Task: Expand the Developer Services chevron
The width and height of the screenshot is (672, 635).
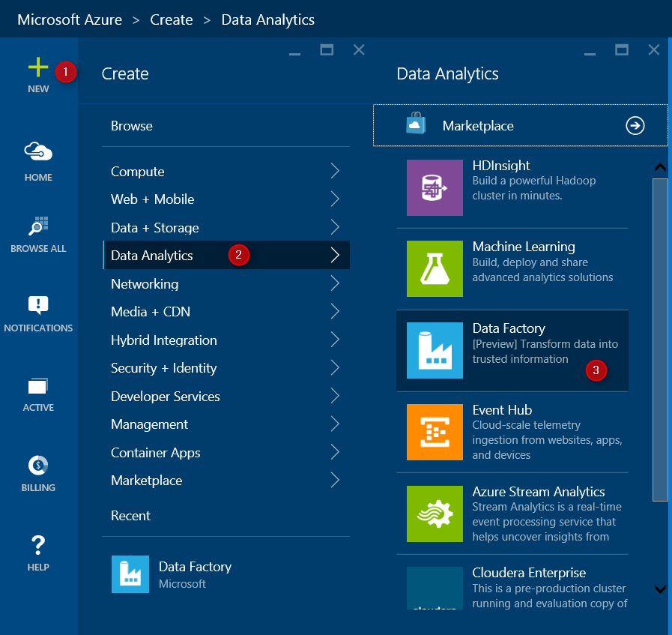Action: pyautogui.click(x=335, y=396)
